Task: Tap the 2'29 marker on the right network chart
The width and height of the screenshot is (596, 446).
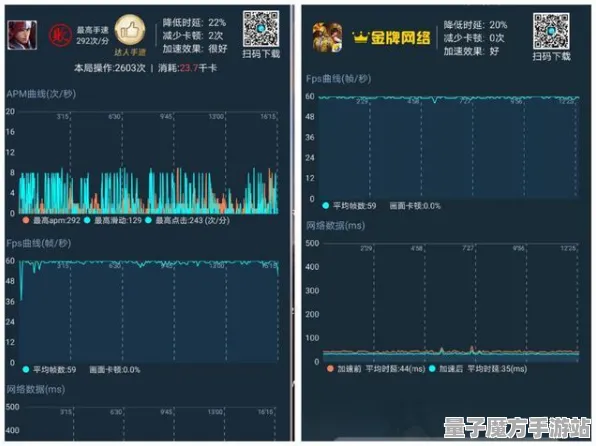Action: pyautogui.click(x=366, y=248)
